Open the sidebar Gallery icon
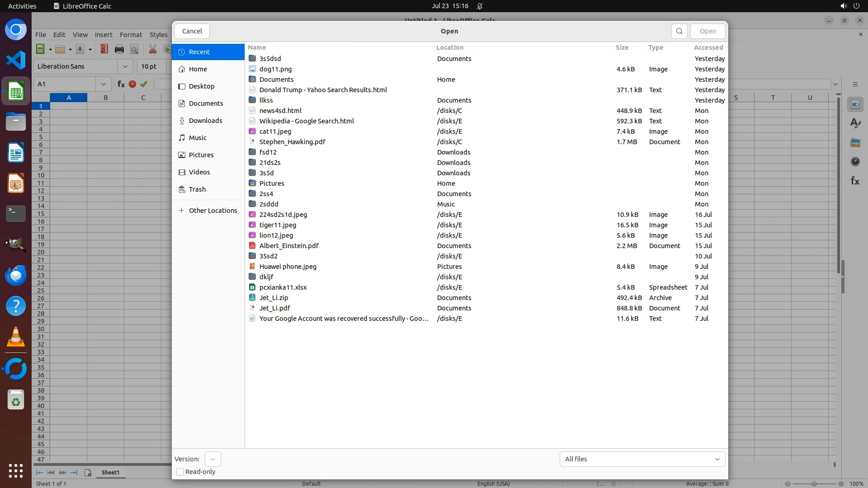The height and width of the screenshot is (488, 868). (854, 142)
